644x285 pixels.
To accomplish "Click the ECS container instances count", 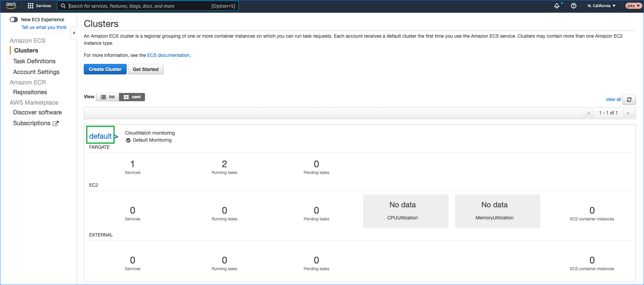I will 592,260.
